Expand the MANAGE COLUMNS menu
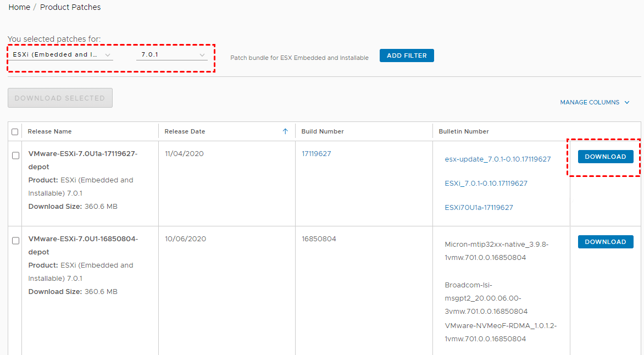This screenshot has width=644, height=355. click(595, 102)
